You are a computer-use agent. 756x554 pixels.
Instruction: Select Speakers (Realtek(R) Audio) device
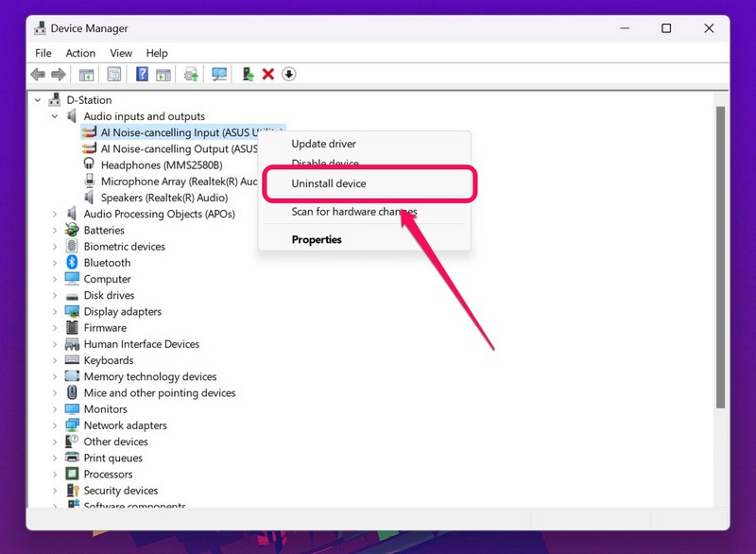tap(163, 198)
